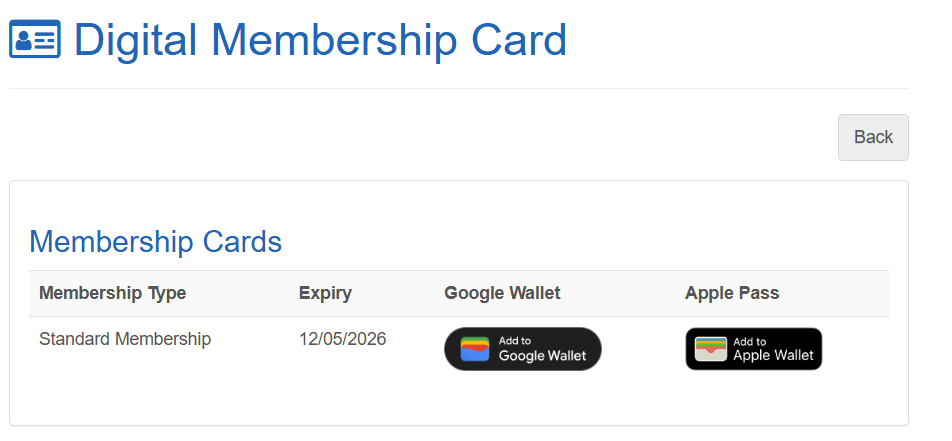Click the Digital Membership Card title
Viewport: 952px width, 441px height.
[x=320, y=40]
